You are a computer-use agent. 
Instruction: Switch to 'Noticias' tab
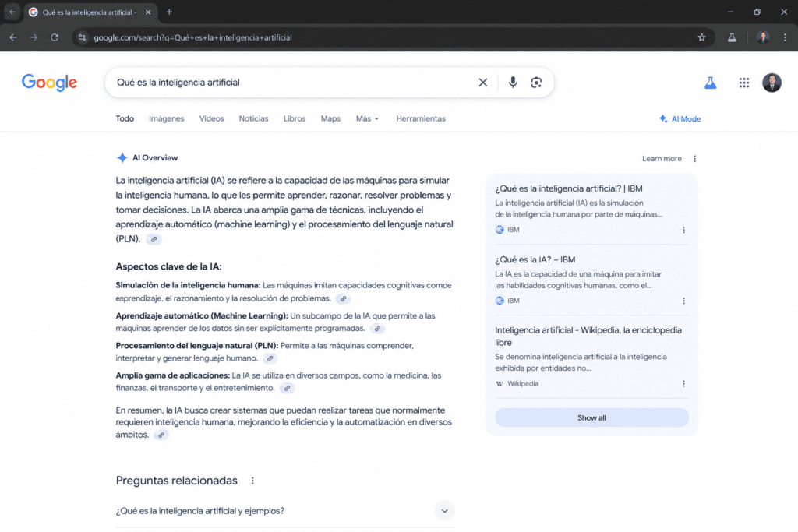(253, 118)
